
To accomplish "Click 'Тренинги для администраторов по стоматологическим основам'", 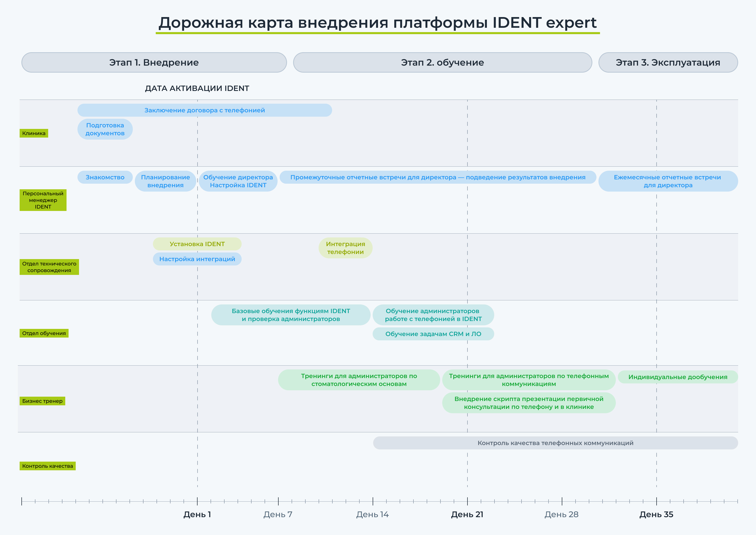I will 359,380.
